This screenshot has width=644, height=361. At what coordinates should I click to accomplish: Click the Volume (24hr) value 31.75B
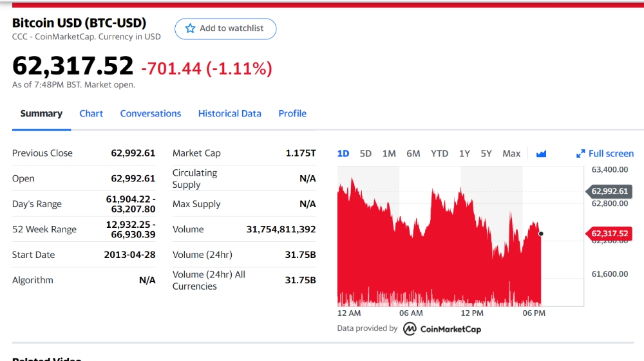coord(300,255)
